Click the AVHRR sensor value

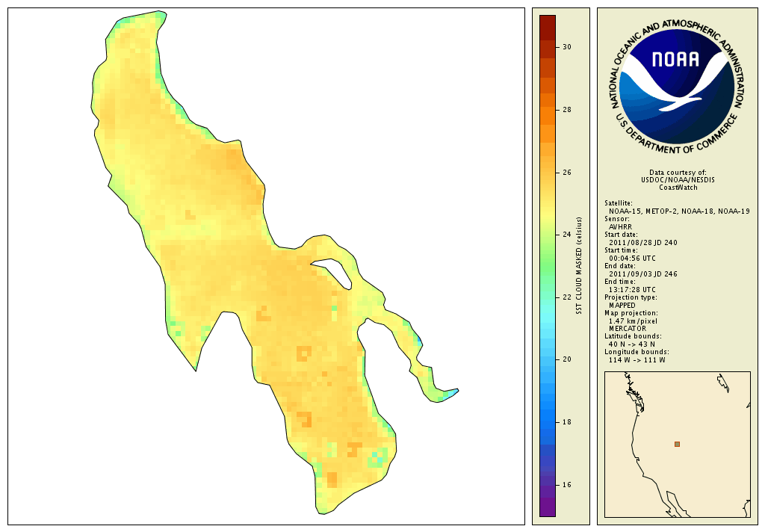(x=620, y=227)
